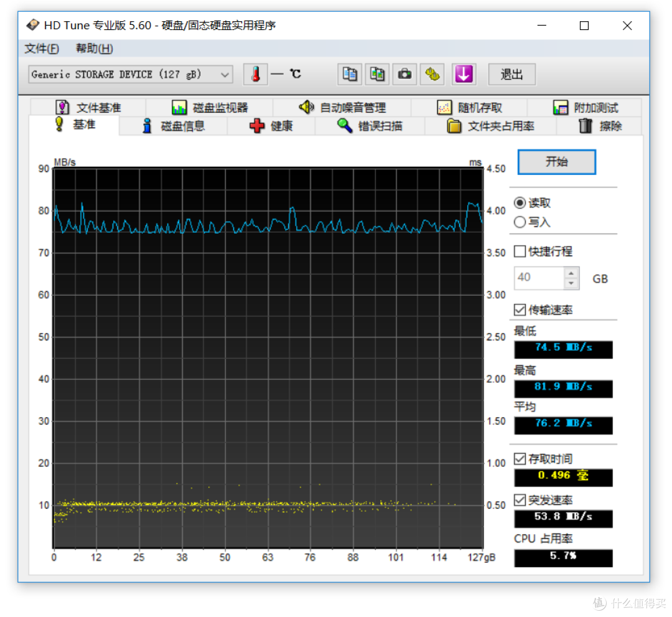Open the 磁盘信息 tab
Viewport: 672px width, 617px height.
tap(174, 126)
